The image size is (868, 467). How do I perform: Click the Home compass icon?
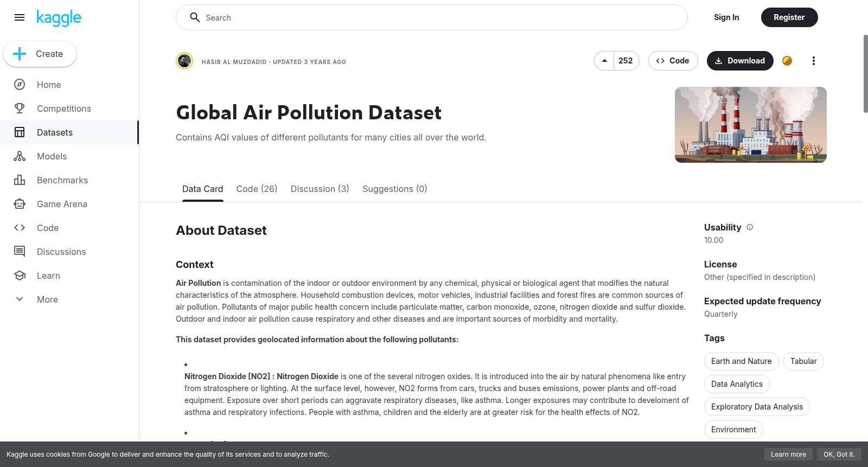tap(20, 85)
